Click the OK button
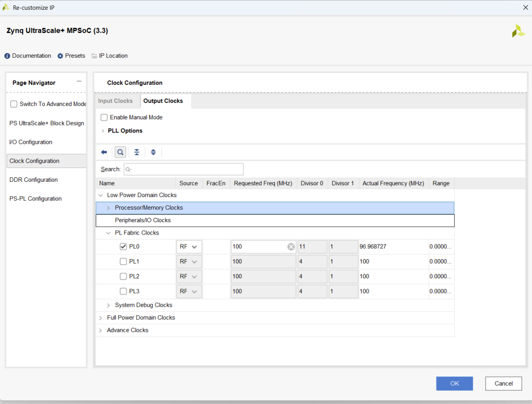532x404 pixels. (454, 383)
